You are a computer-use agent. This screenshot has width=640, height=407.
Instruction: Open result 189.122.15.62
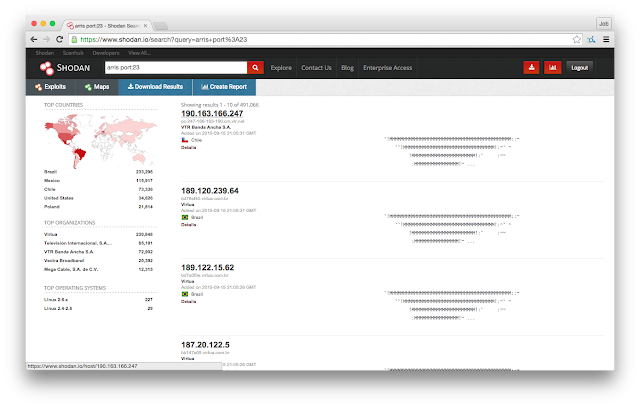click(207, 268)
